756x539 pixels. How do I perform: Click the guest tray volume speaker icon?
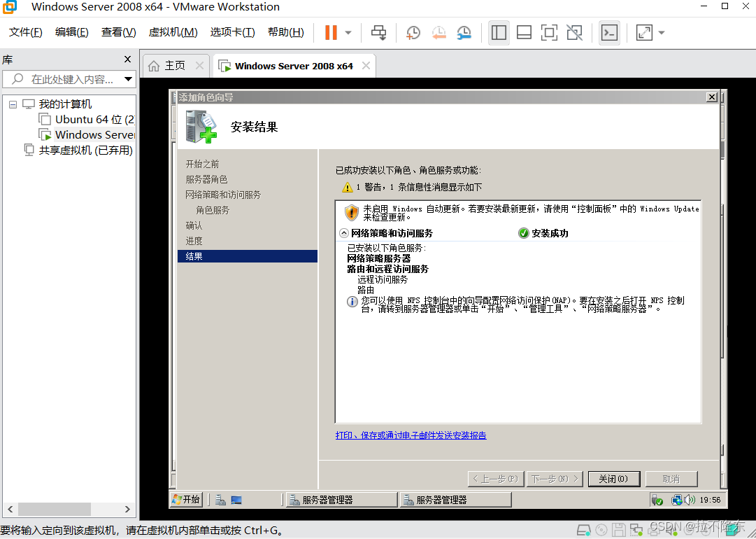point(690,500)
